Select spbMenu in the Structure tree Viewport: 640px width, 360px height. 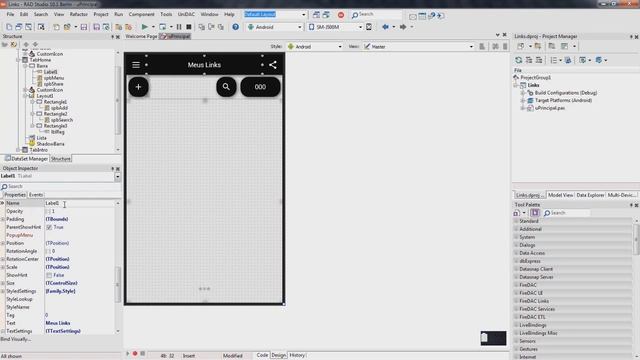coord(54,78)
